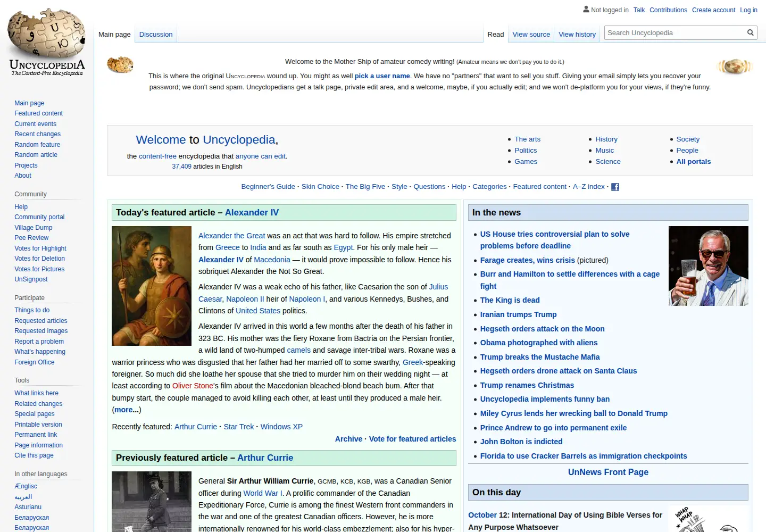The width and height of the screenshot is (766, 532).
Task: Open the Facebook icon link
Action: [615, 187]
